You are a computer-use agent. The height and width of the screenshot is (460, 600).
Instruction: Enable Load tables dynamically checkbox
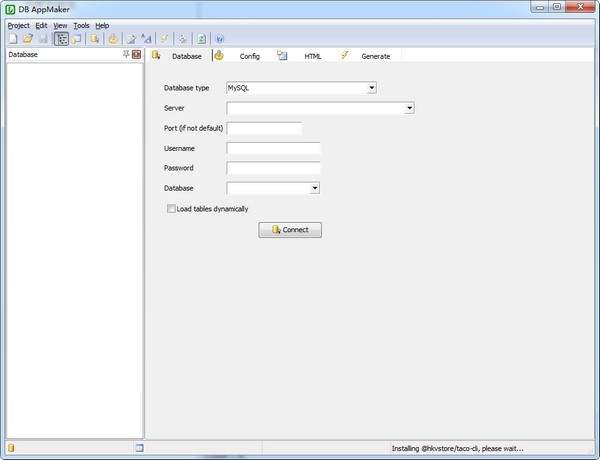pyautogui.click(x=171, y=209)
